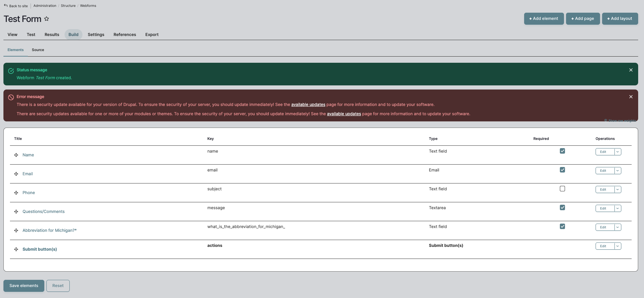Dismiss the green status message
The image size is (644, 298).
point(631,70)
